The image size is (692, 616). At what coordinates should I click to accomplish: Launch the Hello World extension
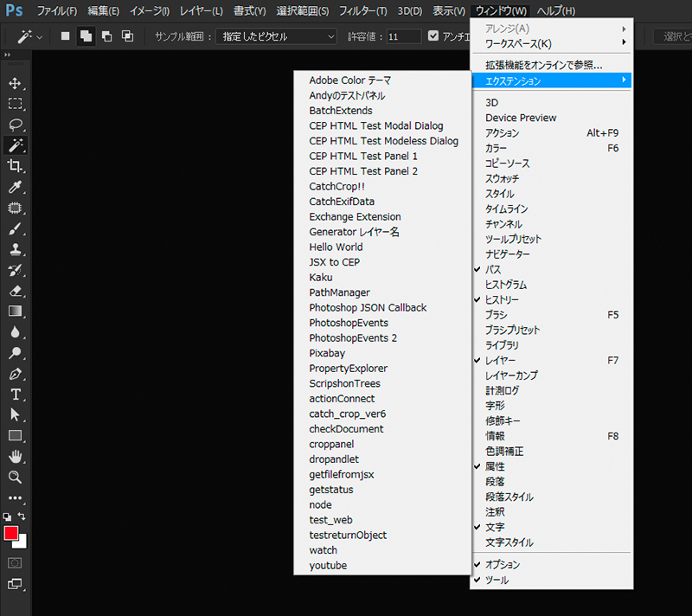pos(382,247)
